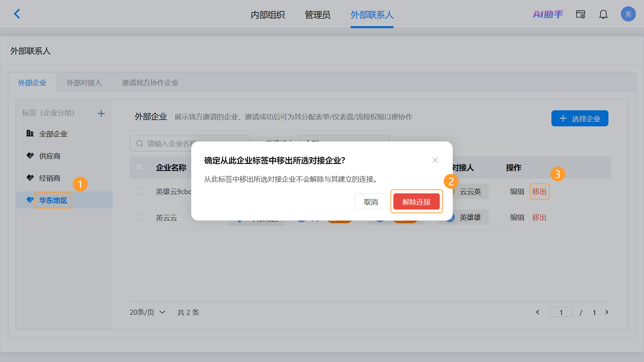
Task: Open the window settings icon in header
Action: click(580, 14)
